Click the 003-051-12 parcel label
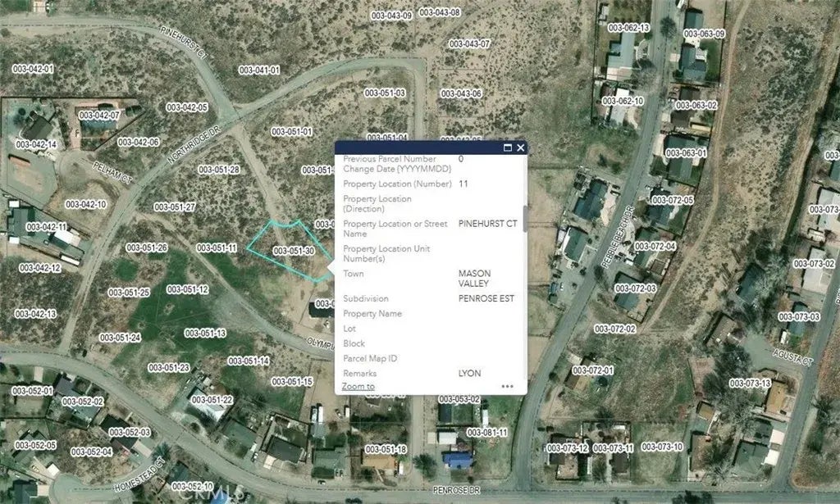Screen dimensions: 840x504 tap(188, 289)
